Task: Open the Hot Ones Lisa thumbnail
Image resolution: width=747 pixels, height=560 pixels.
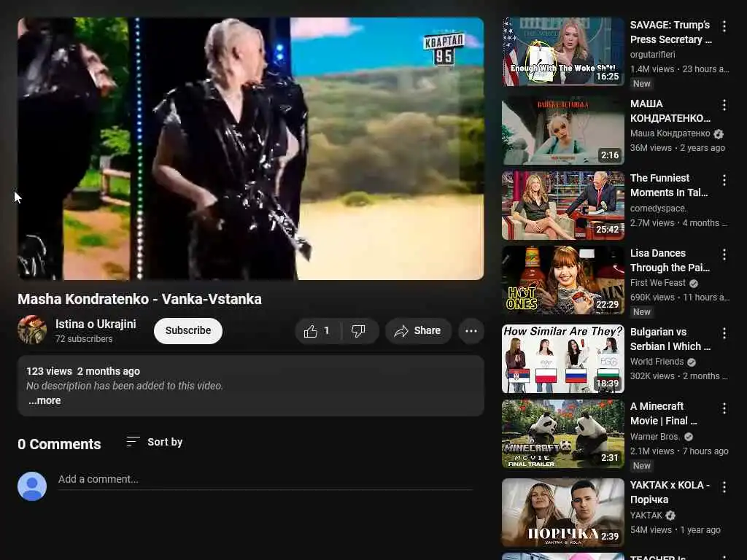Action: pyautogui.click(x=562, y=280)
